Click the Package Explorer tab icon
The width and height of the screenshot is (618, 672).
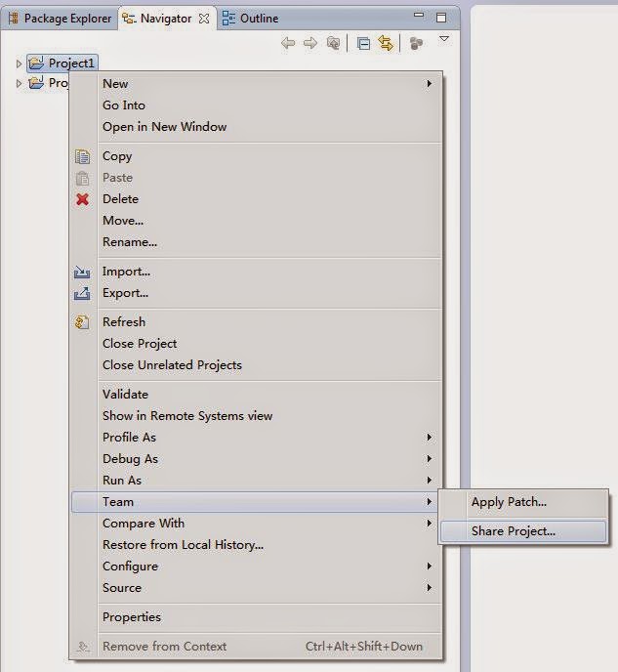pos(14,18)
